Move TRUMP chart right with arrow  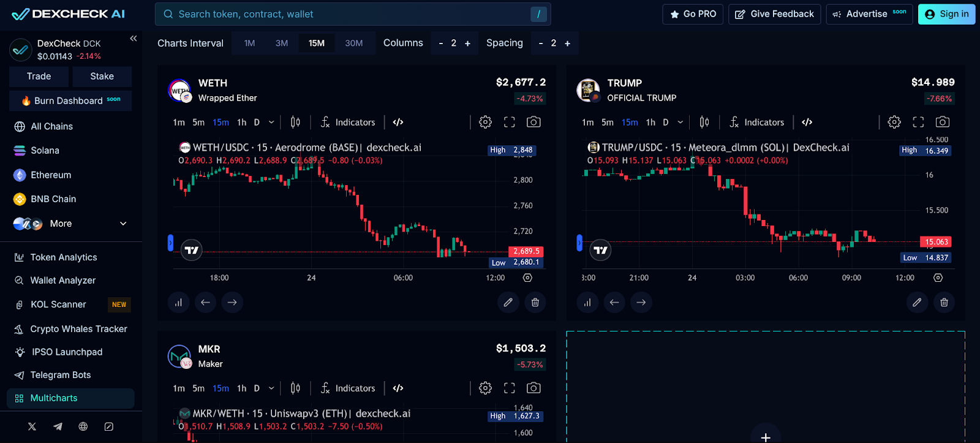(641, 302)
